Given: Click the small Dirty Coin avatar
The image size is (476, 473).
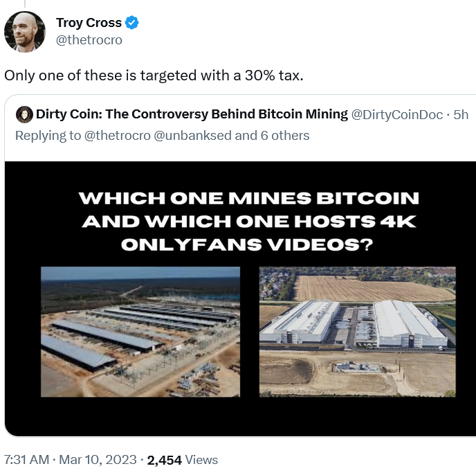Looking at the screenshot, I should 24,114.
